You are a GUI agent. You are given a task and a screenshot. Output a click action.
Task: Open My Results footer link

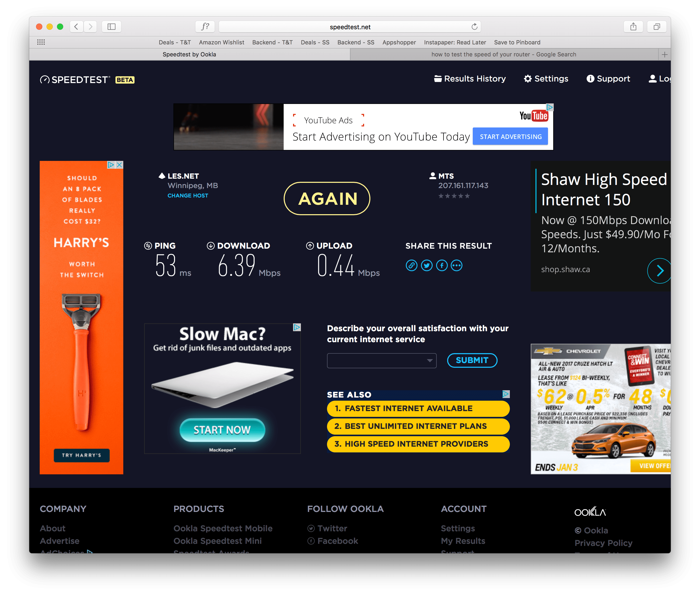tap(463, 541)
